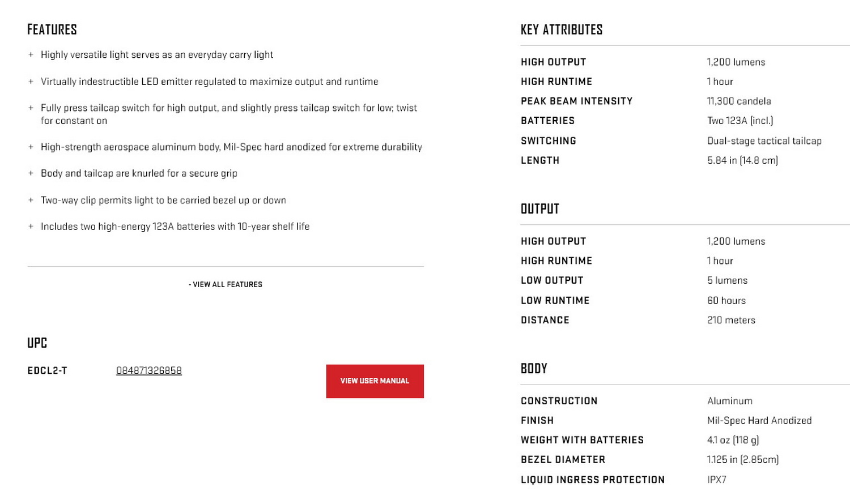Click the EDCL2-T model label

click(x=48, y=370)
